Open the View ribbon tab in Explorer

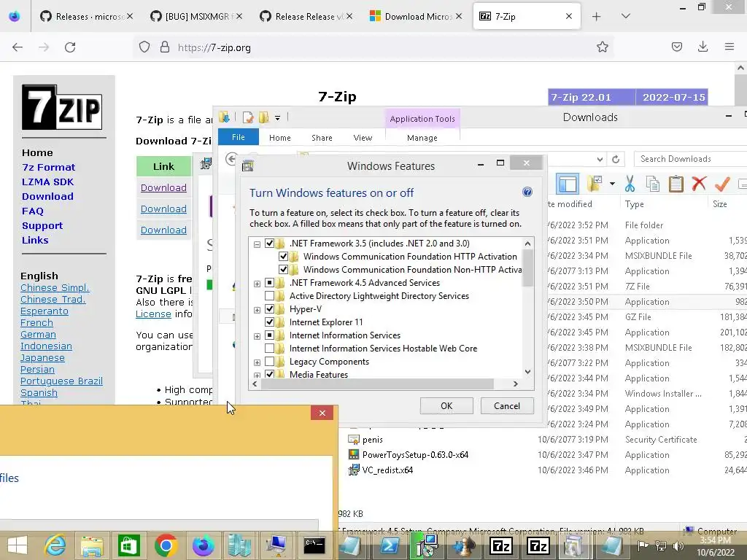pos(363,138)
